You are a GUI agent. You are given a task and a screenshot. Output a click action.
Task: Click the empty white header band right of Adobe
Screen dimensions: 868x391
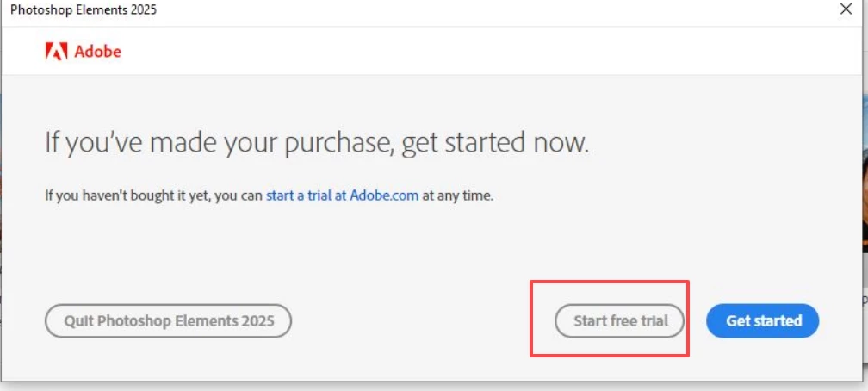[x=487, y=51]
